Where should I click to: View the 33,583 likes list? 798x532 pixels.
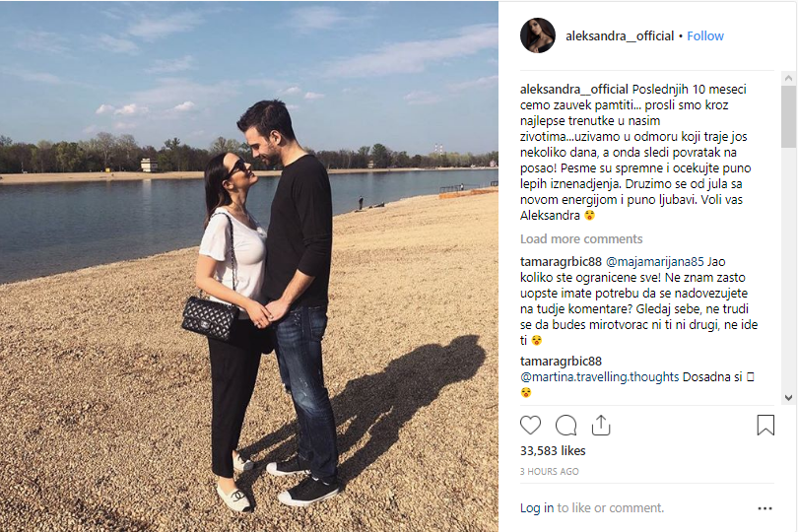click(553, 450)
